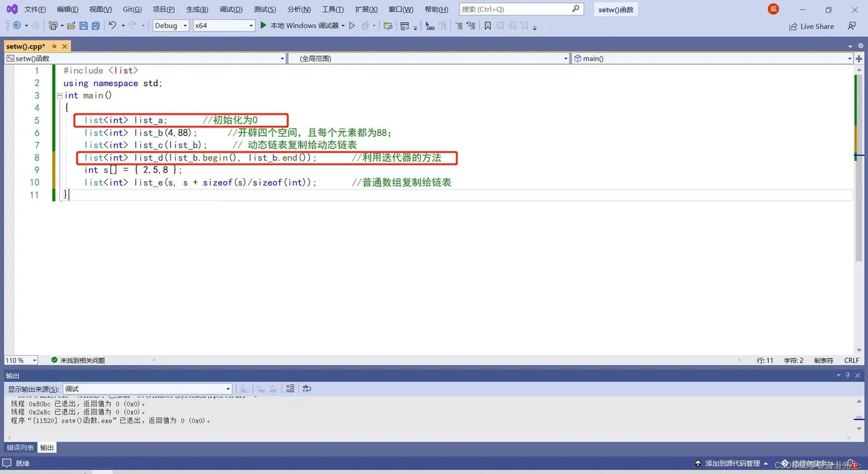The image size is (868, 474).
Task: Collapse the main() function code block
Action: pyautogui.click(x=59, y=95)
